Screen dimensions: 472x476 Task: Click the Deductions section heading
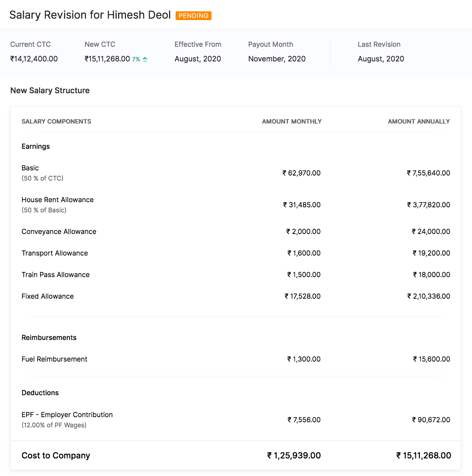[40, 393]
